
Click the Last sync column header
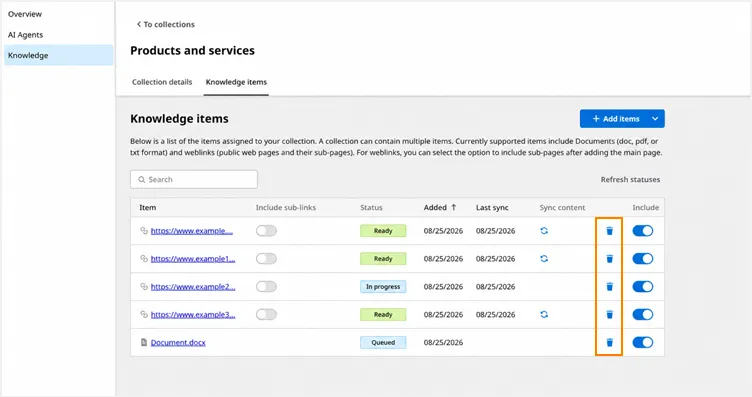tap(492, 208)
